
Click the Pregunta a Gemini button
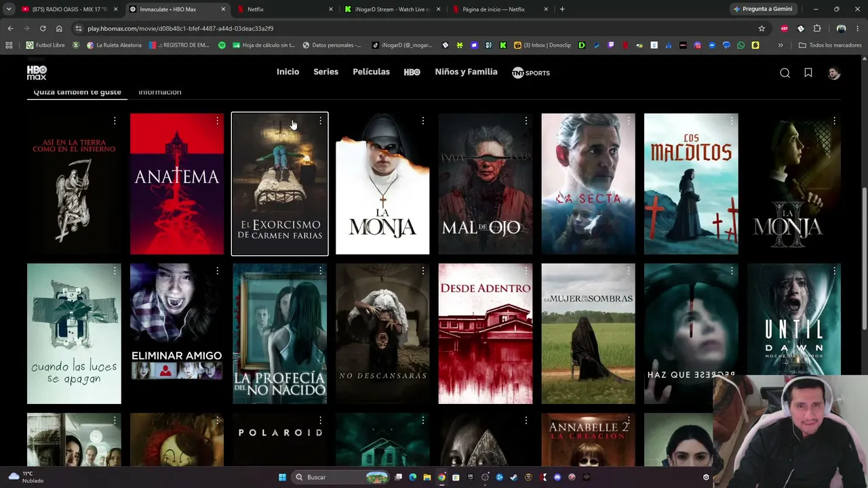tap(762, 9)
